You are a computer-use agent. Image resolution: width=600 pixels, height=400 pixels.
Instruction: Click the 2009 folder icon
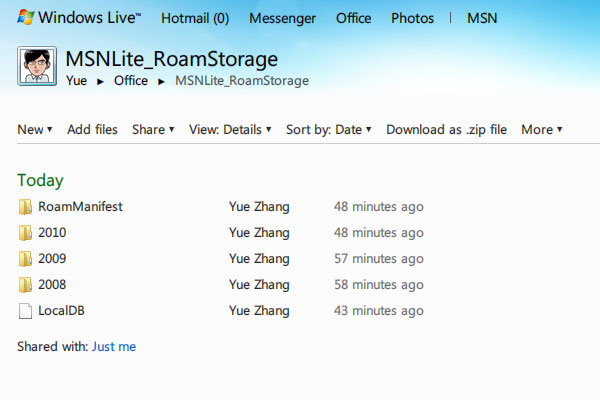pos(26,259)
